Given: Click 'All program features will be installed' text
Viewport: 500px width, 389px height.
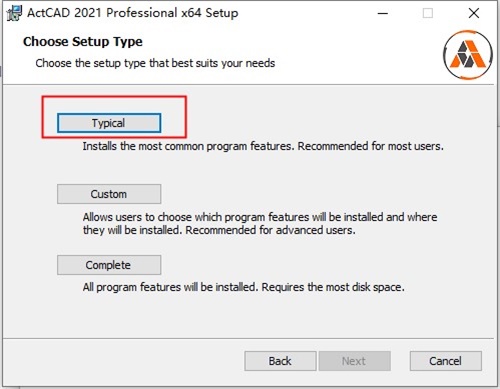Looking at the screenshot, I should (x=170, y=287).
